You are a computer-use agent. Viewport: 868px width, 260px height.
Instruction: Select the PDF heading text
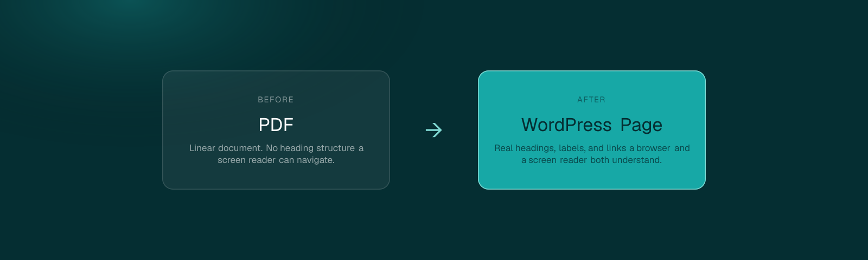tap(276, 125)
